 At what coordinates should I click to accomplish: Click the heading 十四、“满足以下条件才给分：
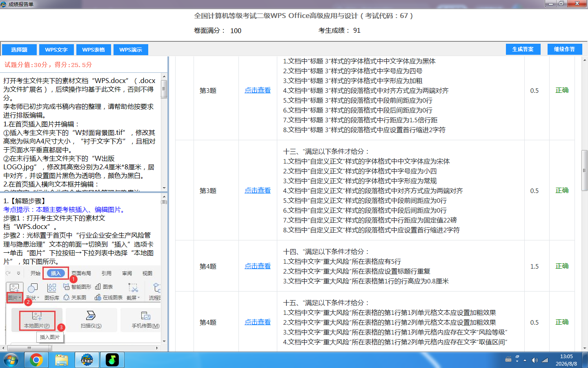326,251
